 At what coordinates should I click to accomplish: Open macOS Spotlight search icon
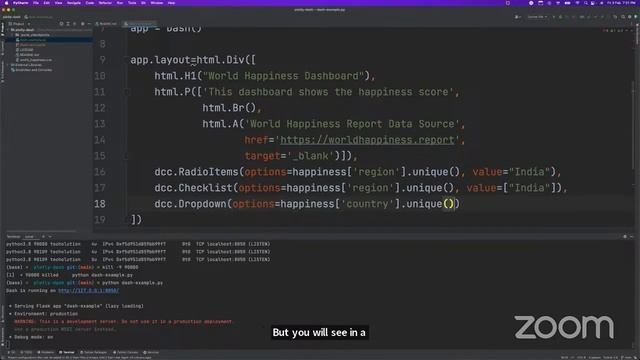(x=586, y=3)
